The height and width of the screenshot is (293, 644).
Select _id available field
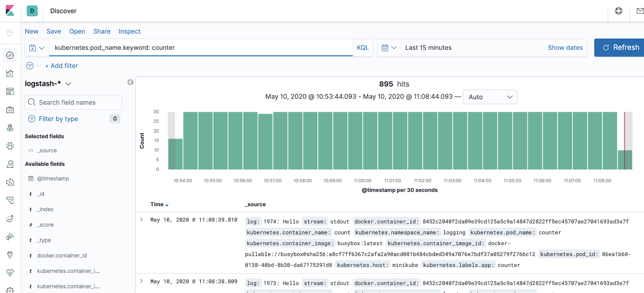click(x=41, y=194)
